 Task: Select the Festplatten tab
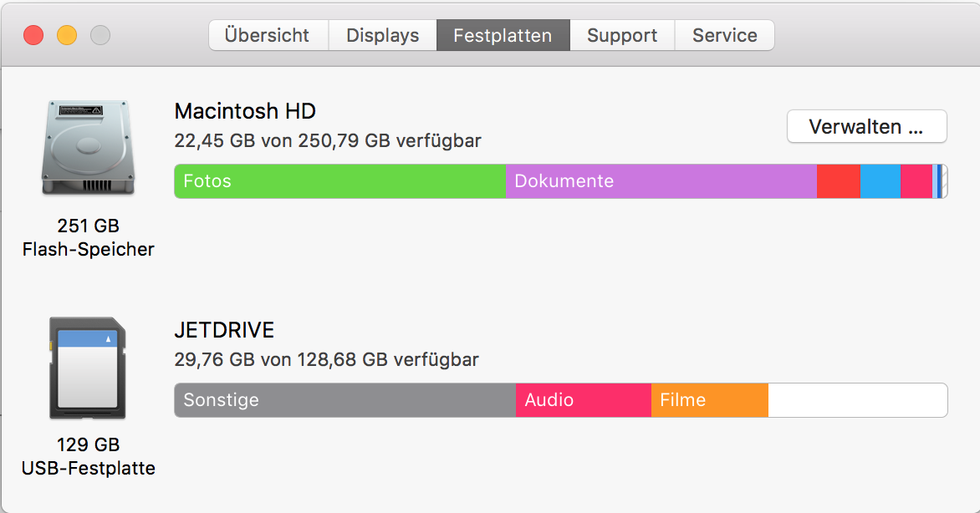[x=503, y=36]
